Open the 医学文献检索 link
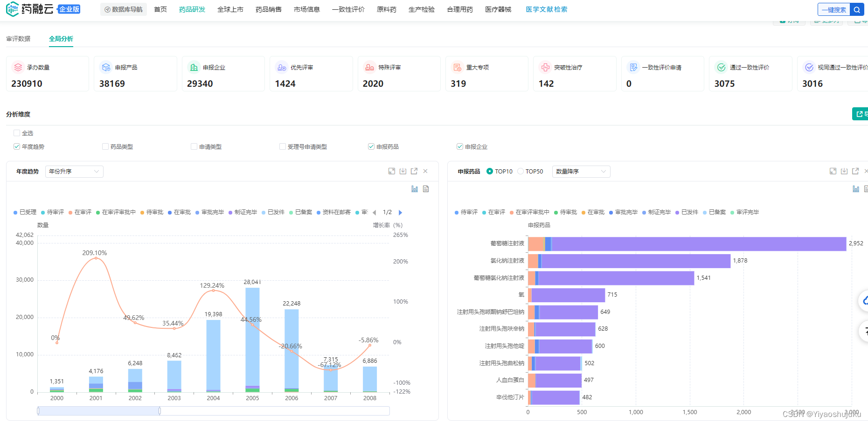This screenshot has height=423, width=868. pos(547,9)
